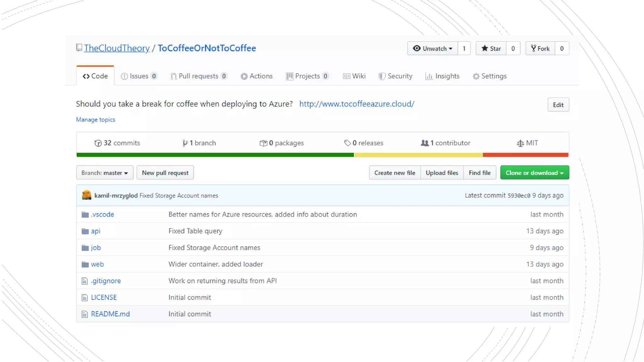Click the kamil-mrzyglod avatar thumbnail
This screenshot has width=644, height=362.
click(x=86, y=195)
